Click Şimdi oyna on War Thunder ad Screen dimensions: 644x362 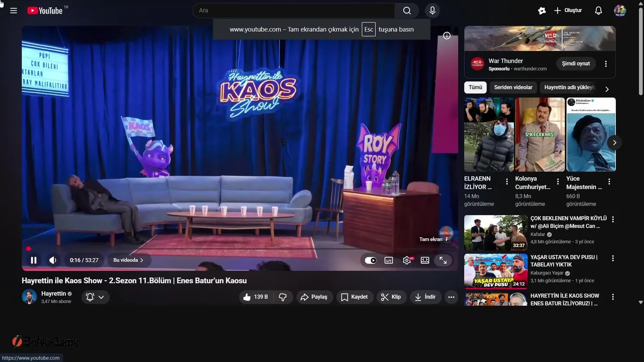pyautogui.click(x=576, y=64)
